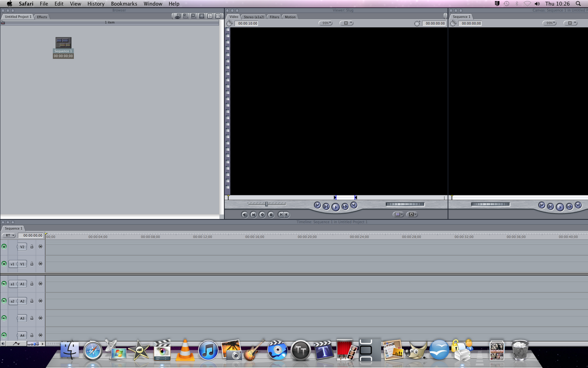This screenshot has height=368, width=588.
Task: Click the last Browser toolbar view icon
Action: [x=218, y=16]
